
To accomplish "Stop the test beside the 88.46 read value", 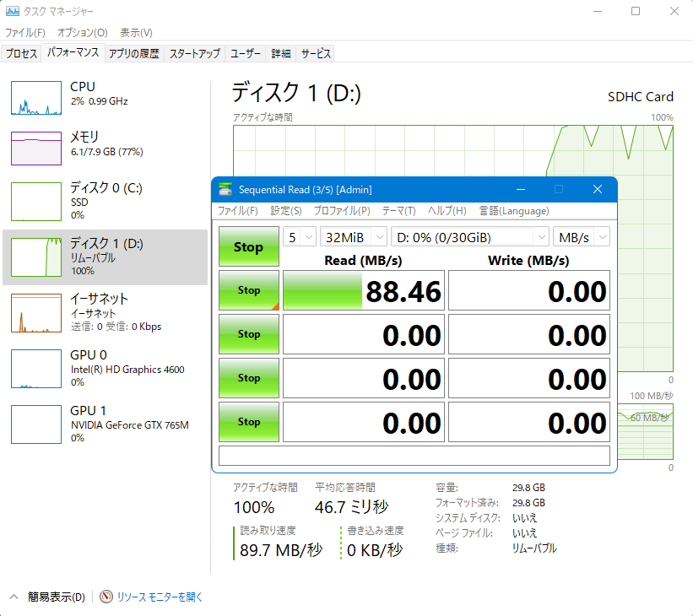I will tap(249, 290).
